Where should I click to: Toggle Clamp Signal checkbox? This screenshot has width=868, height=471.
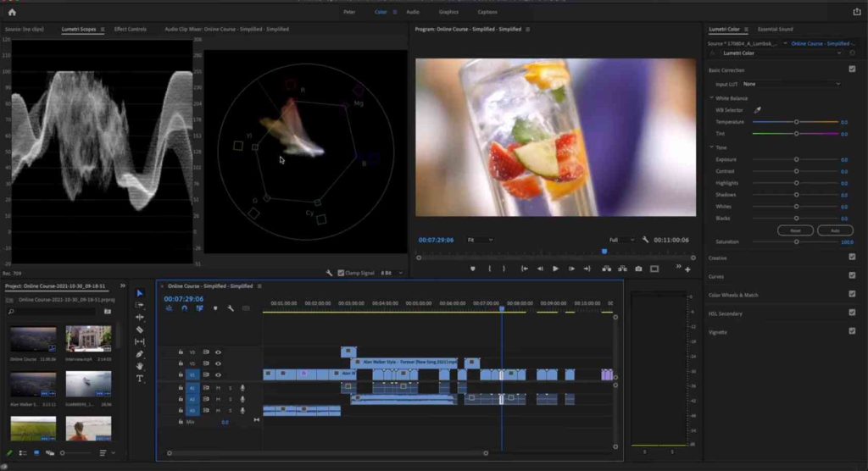(341, 273)
